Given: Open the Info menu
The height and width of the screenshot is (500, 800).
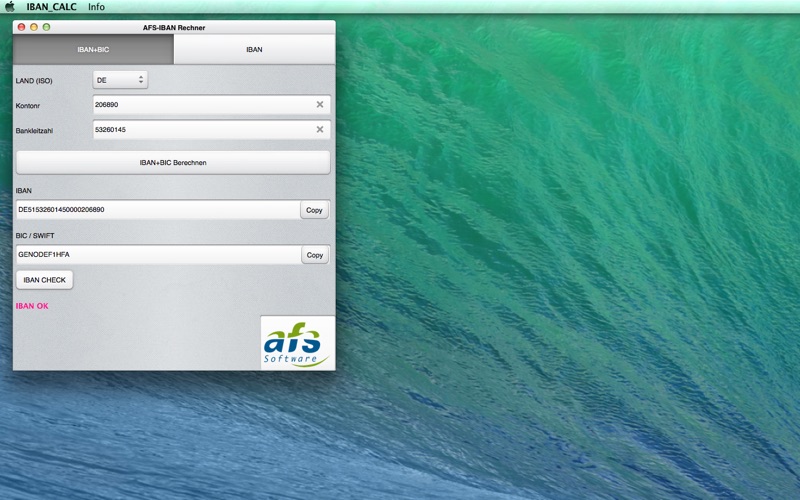Looking at the screenshot, I should (96, 7).
